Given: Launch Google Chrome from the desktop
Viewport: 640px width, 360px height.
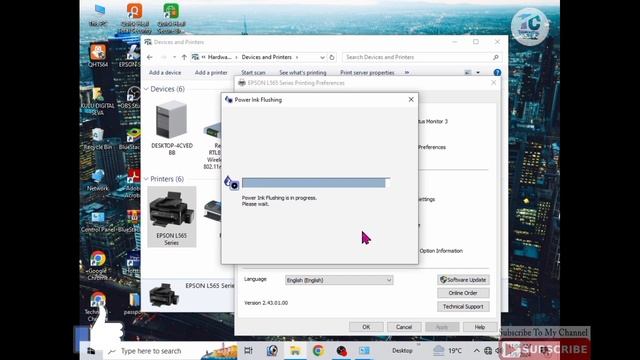Looking at the screenshot, I should point(98,265).
